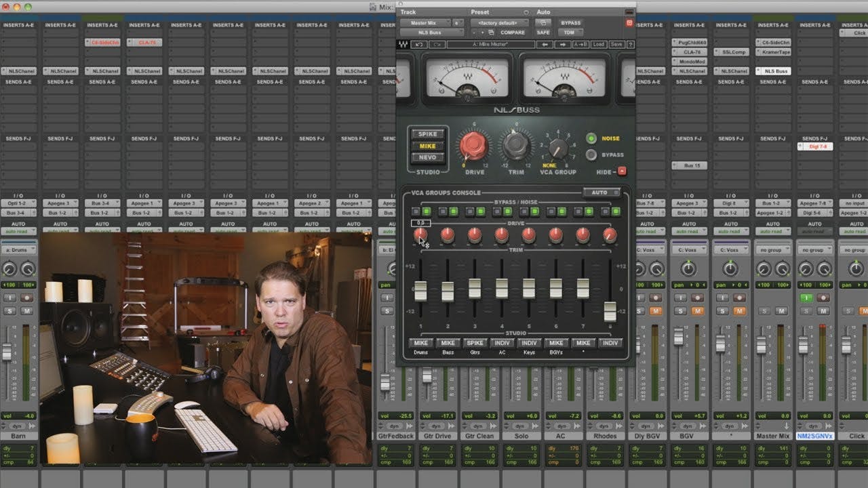Go to previous preset with left arrow

click(x=545, y=45)
